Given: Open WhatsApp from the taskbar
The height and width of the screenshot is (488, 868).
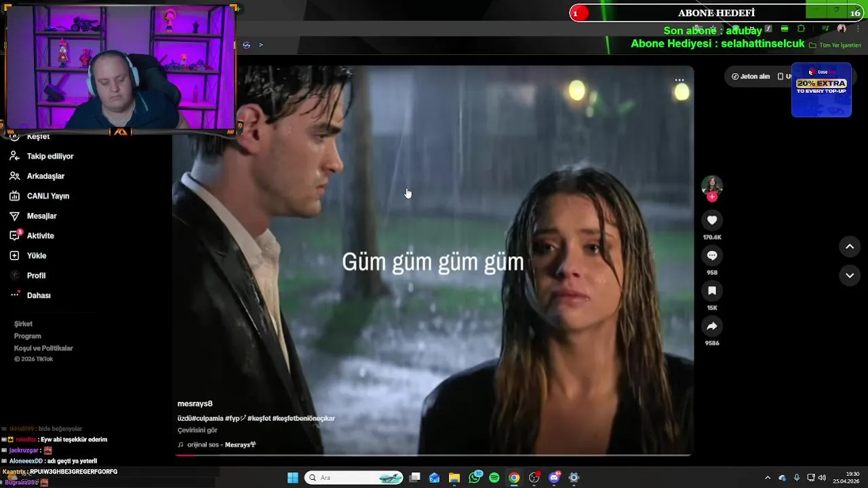Looking at the screenshot, I should (475, 478).
